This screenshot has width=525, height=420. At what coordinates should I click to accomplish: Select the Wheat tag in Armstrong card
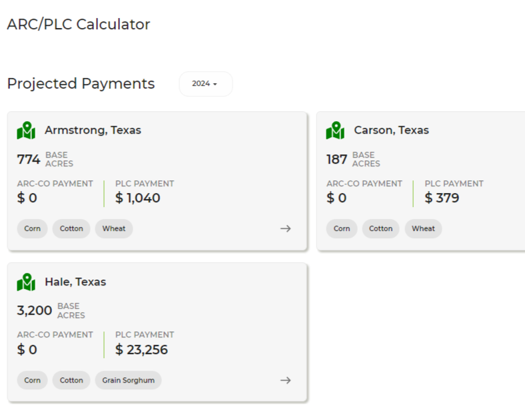[x=114, y=228]
